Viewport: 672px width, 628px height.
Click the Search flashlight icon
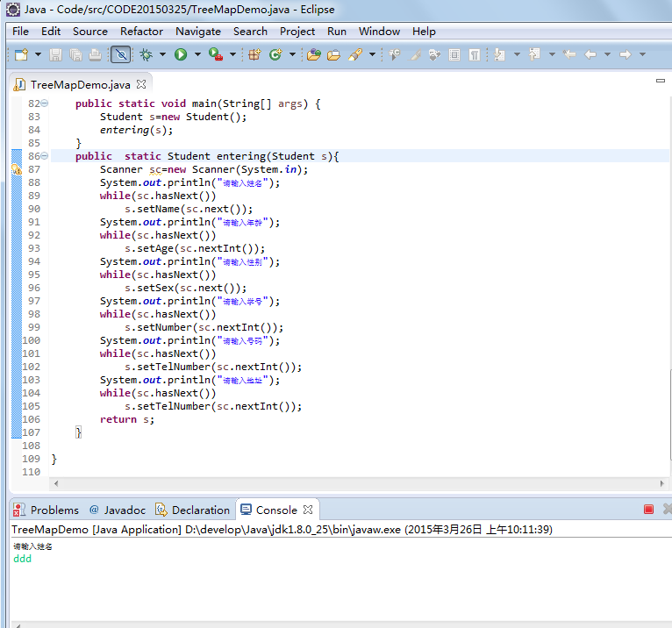[355, 55]
